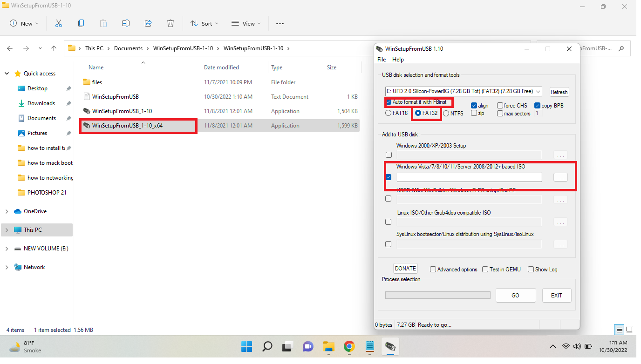Select the NTFS radio button
Viewport: 641px width, 364px height.
pyautogui.click(x=446, y=113)
